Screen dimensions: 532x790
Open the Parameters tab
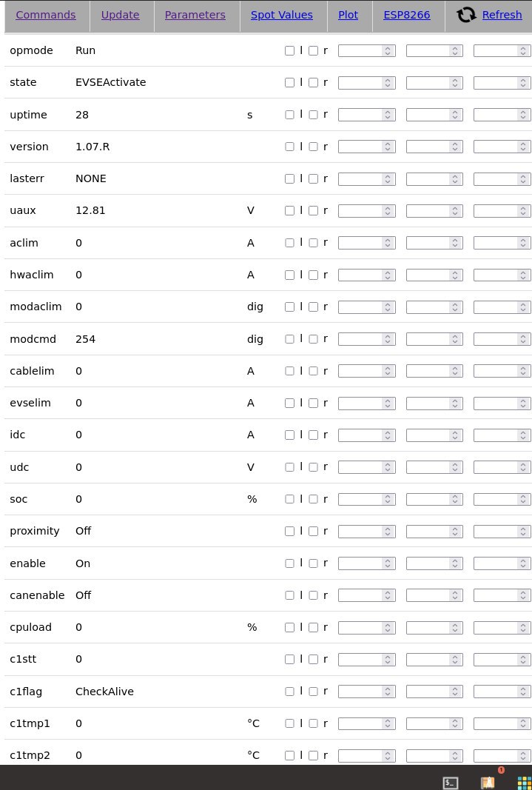195,15
